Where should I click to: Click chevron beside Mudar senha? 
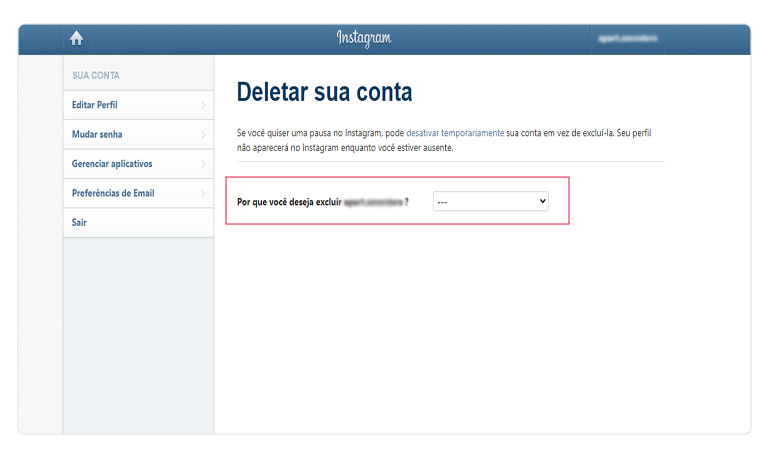pos(203,135)
